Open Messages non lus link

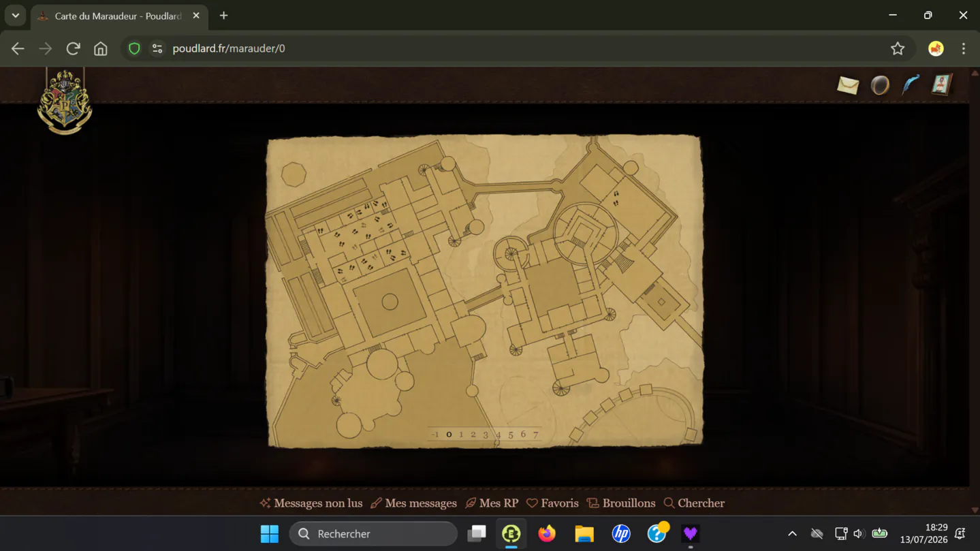(311, 503)
